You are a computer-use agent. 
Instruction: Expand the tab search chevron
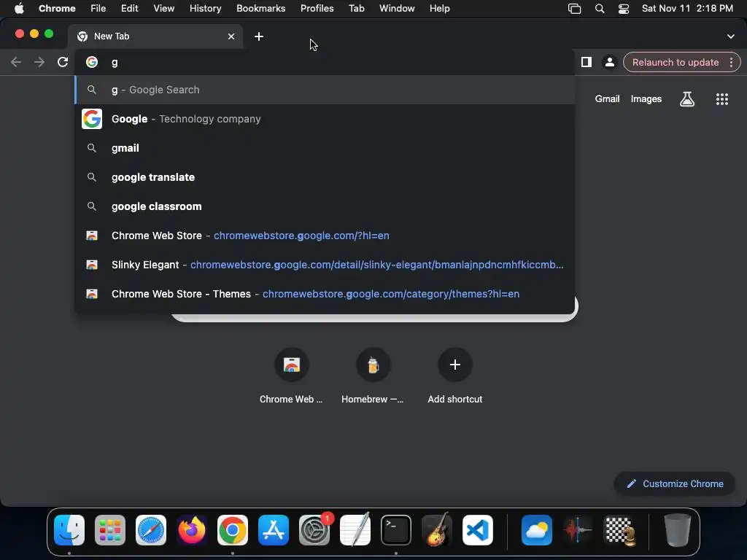(730, 36)
